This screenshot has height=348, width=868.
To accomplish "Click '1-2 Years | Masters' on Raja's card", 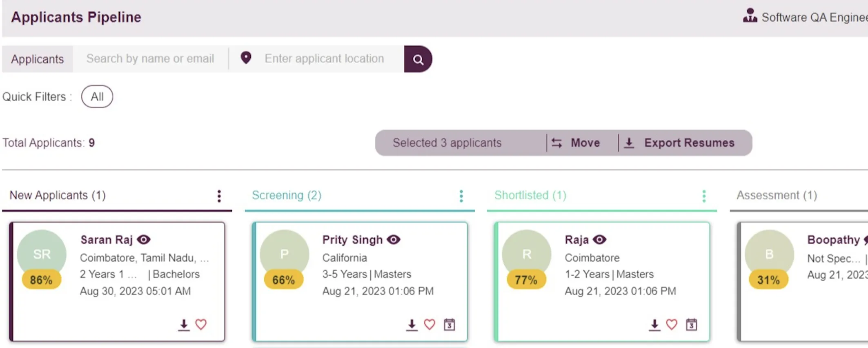I will click(x=609, y=274).
